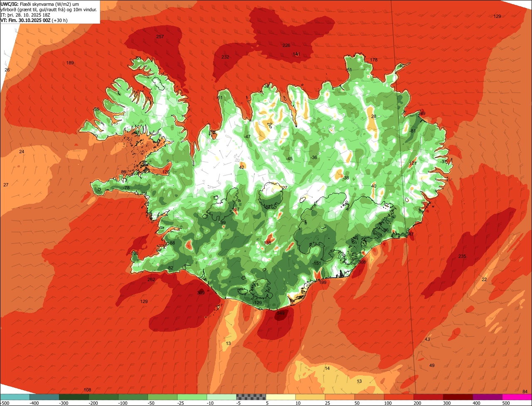Click legend swatch between 200 and 300

pyautogui.click(x=429, y=397)
